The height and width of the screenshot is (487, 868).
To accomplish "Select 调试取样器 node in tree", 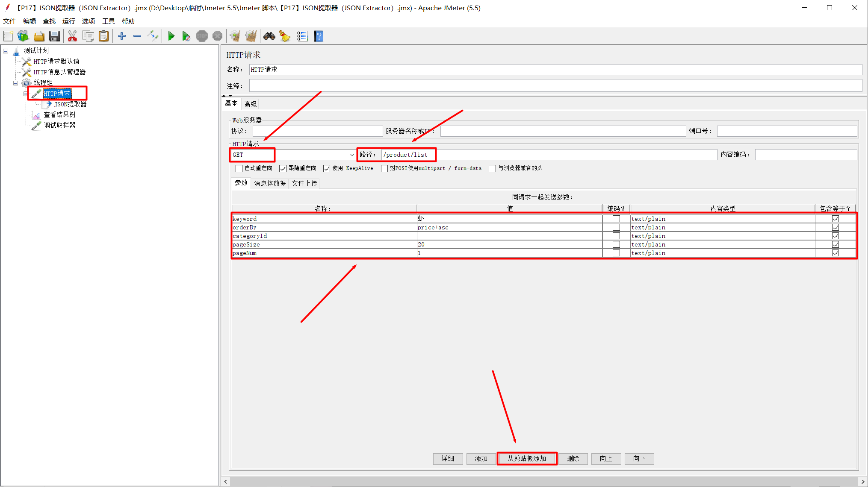I will coord(60,126).
